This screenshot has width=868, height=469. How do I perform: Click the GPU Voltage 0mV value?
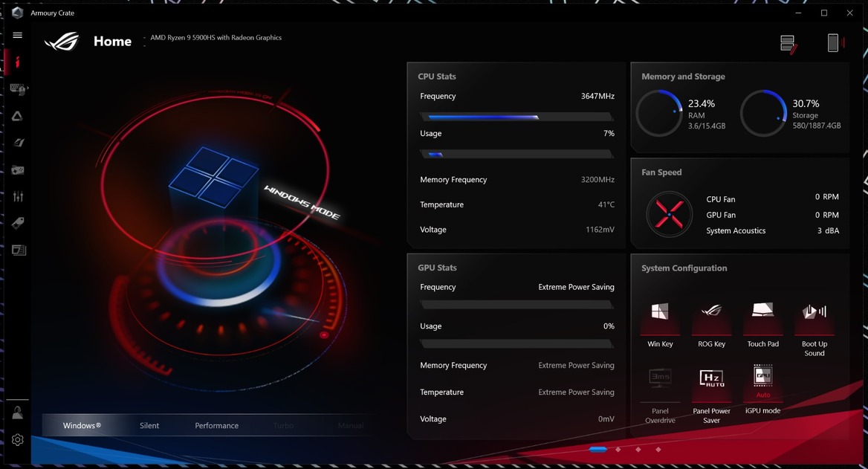606,418
